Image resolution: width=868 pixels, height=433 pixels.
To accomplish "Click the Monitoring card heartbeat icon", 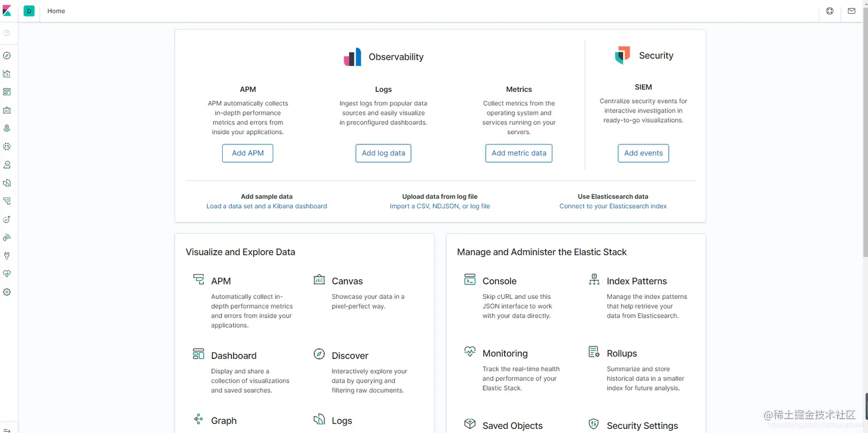I will [x=470, y=352].
